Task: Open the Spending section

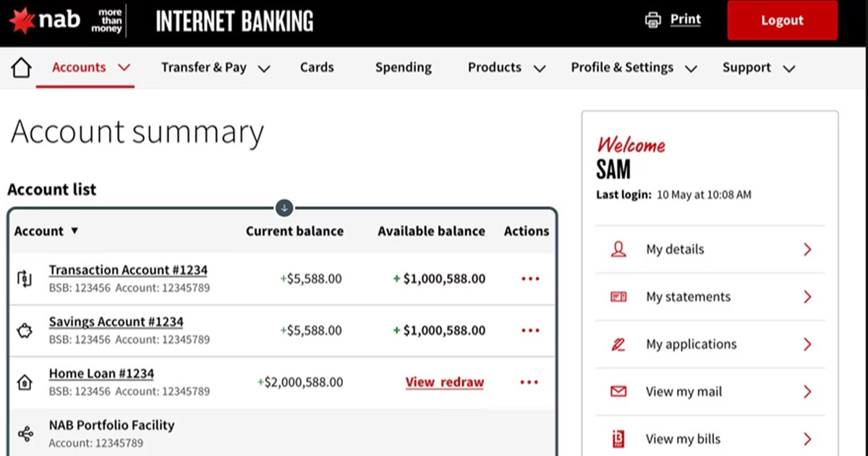Action: click(403, 67)
